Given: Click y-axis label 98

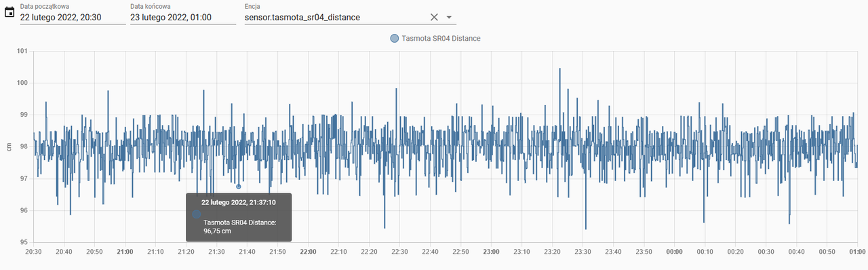Looking at the screenshot, I should coord(24,147).
